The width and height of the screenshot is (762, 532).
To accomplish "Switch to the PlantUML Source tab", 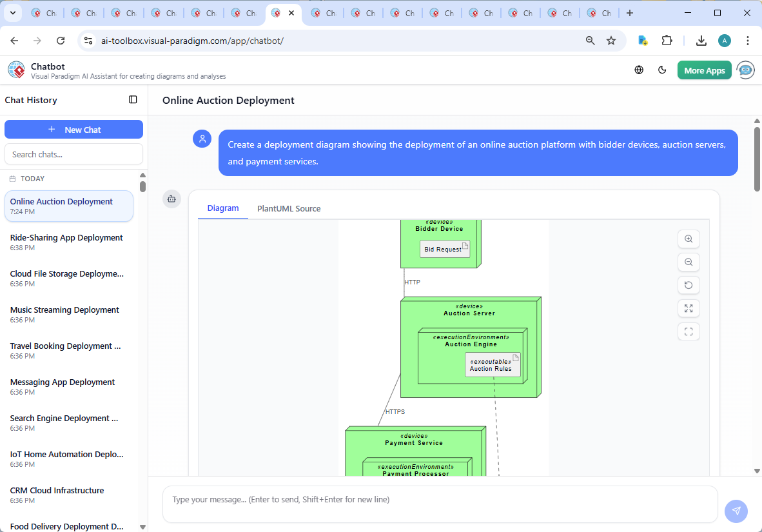I will 289,208.
